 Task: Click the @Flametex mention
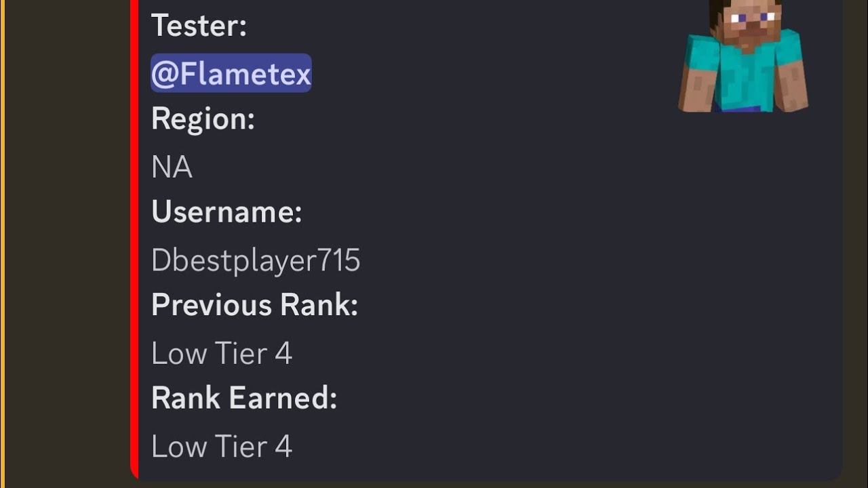point(231,73)
